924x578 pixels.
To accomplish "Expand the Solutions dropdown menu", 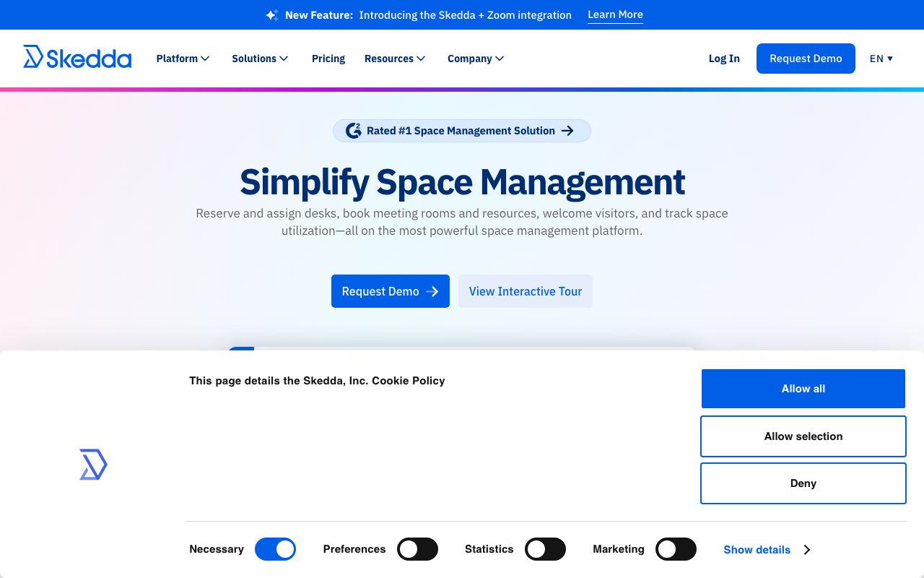I will (260, 59).
